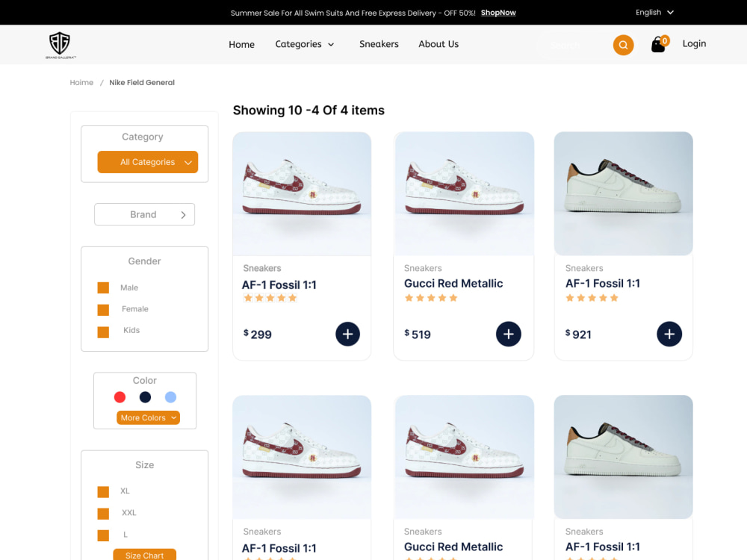Click the Login link
The height and width of the screenshot is (560, 747).
(694, 43)
